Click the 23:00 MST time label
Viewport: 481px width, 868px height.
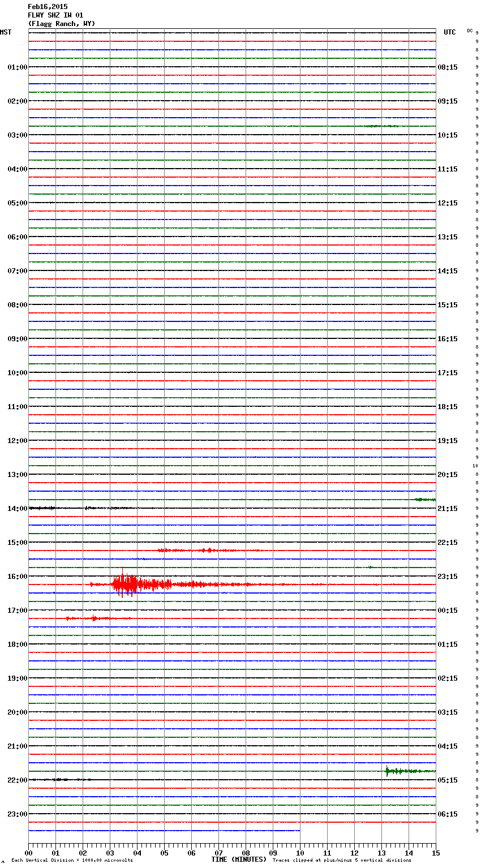pos(17,814)
